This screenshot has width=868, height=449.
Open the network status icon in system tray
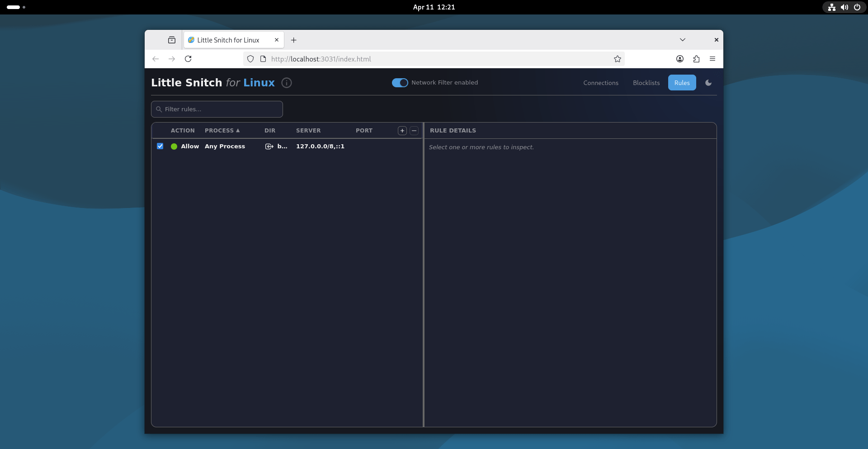pyautogui.click(x=831, y=7)
